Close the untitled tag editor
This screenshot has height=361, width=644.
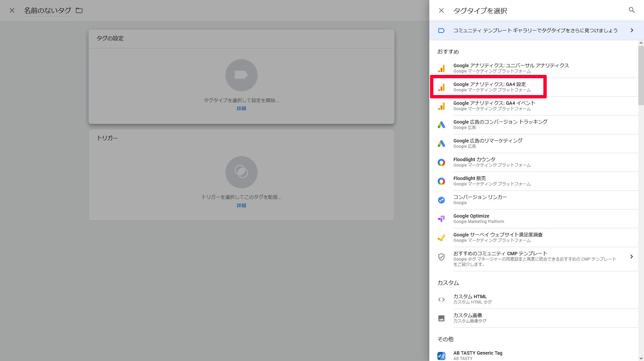coord(12,10)
